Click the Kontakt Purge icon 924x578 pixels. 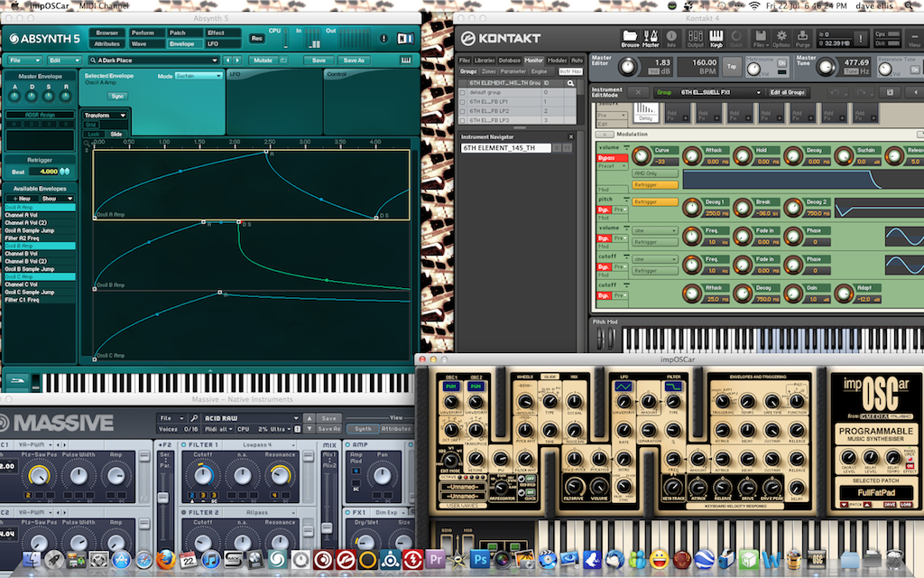pos(802,38)
